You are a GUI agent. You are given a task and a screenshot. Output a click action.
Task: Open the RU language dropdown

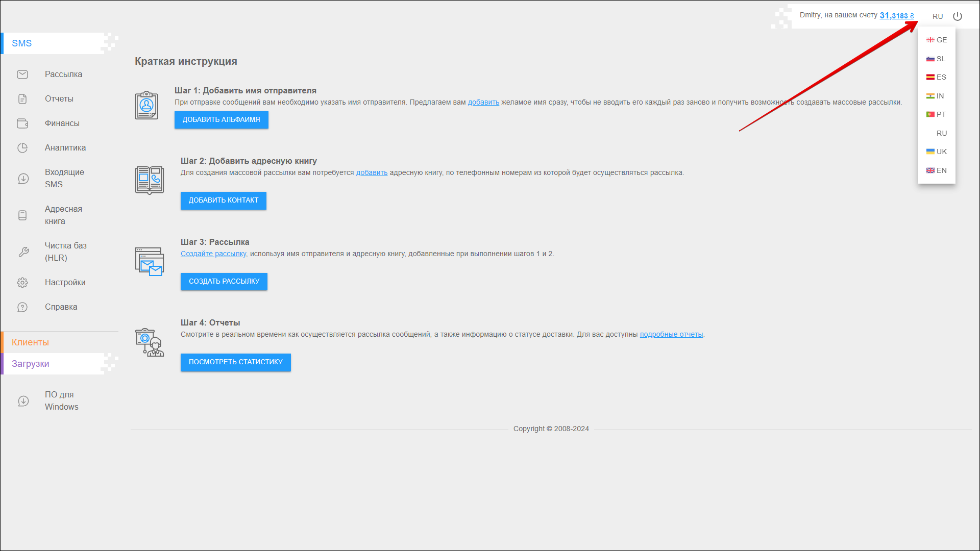coord(938,16)
